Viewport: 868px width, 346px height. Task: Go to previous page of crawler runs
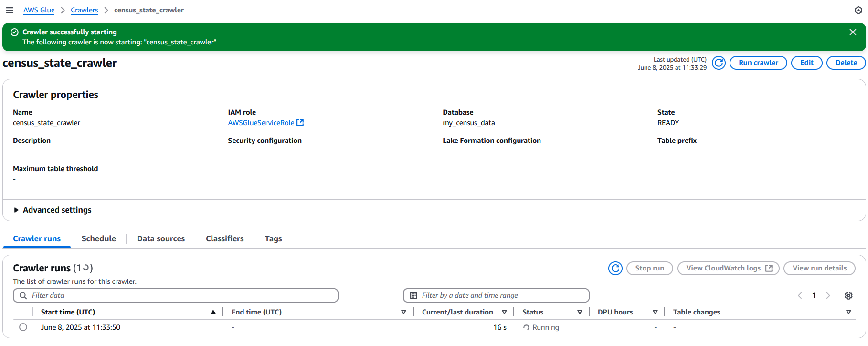click(x=800, y=296)
